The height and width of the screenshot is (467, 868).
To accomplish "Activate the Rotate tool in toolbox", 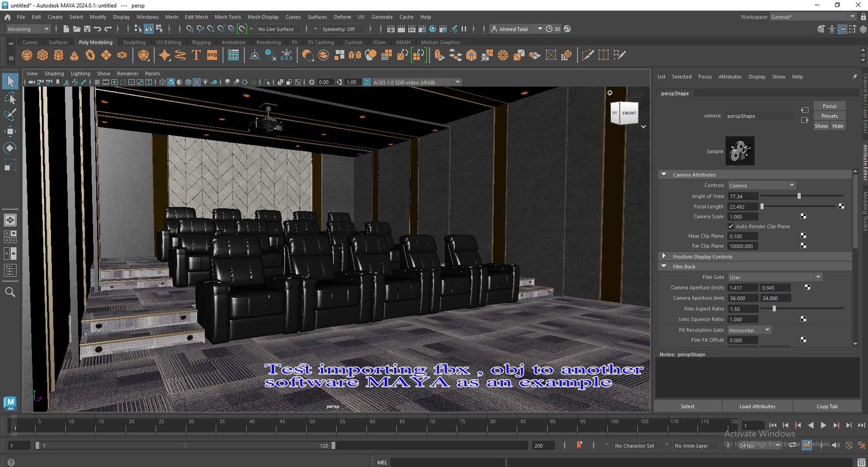I will point(10,148).
